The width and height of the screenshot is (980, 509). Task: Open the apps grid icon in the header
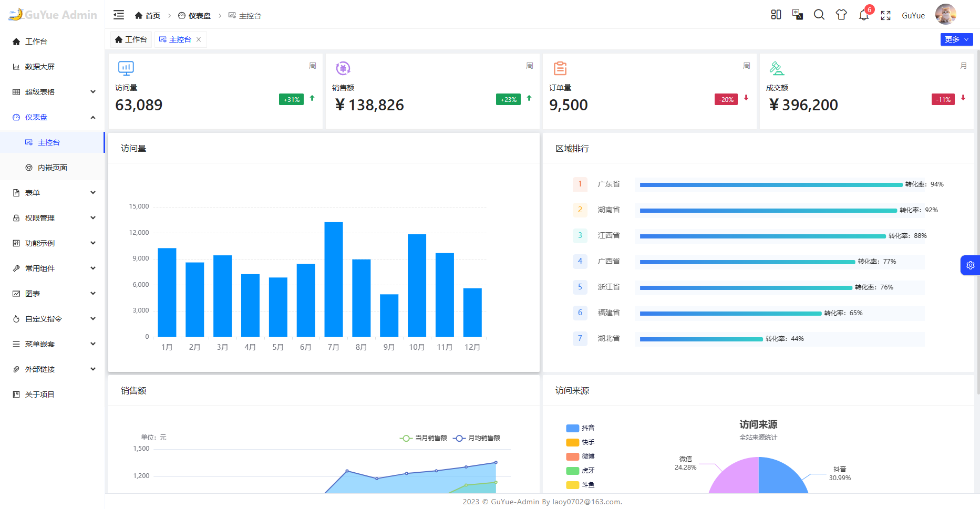click(776, 15)
